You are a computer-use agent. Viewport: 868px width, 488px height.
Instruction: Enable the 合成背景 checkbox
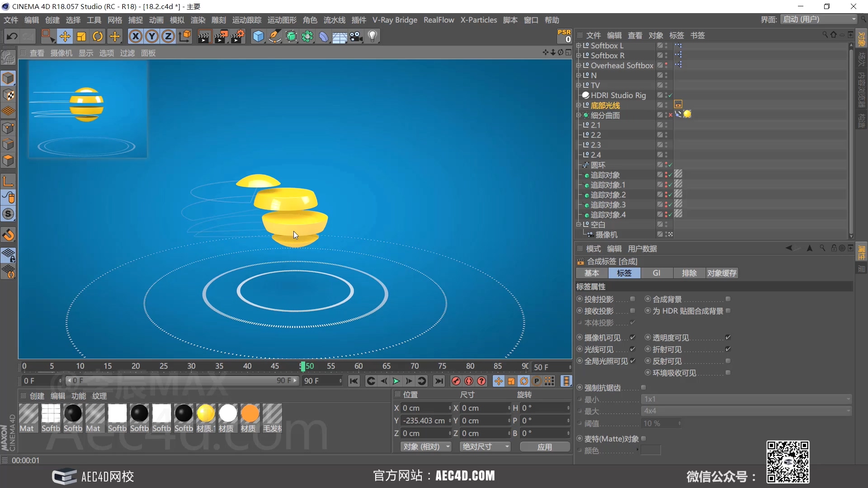728,299
